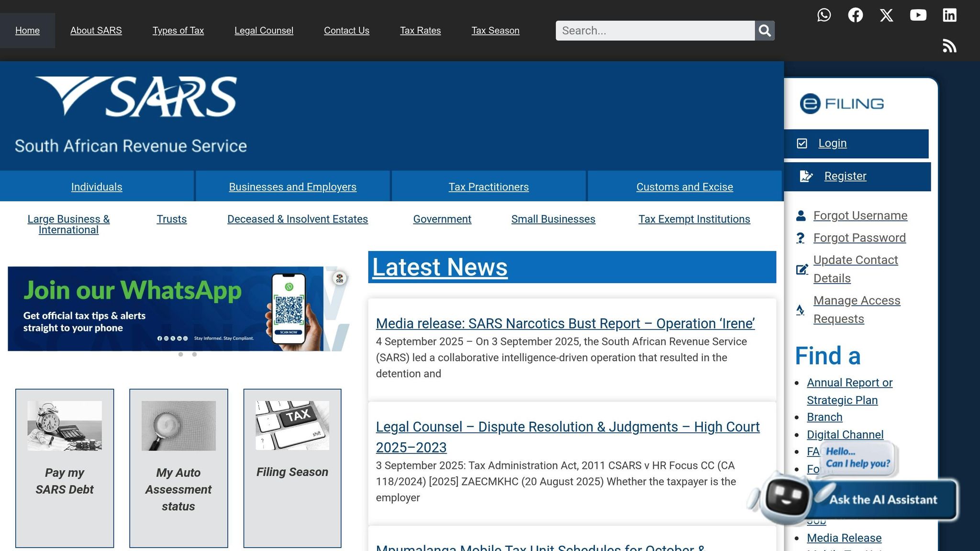Open the Digital Channel link
Viewport: 980px width, 551px height.
tap(845, 435)
